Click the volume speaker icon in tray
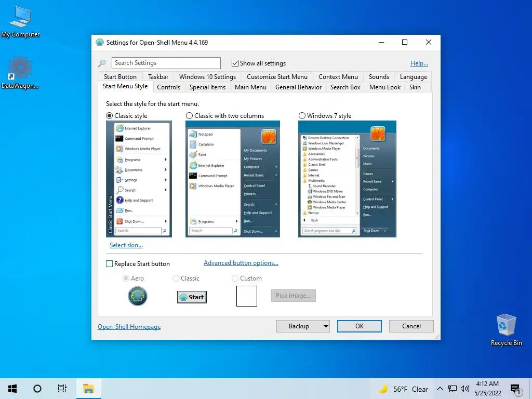 465,389
